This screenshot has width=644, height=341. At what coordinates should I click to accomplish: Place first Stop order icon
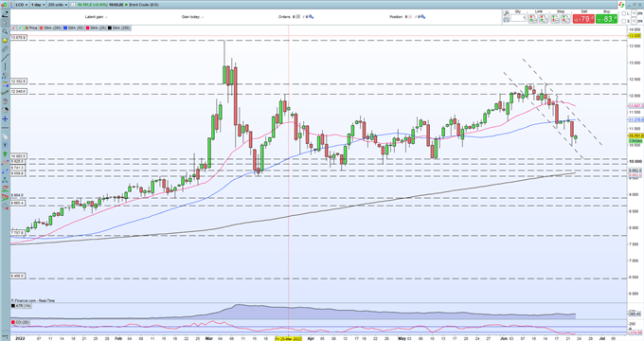click(x=555, y=19)
